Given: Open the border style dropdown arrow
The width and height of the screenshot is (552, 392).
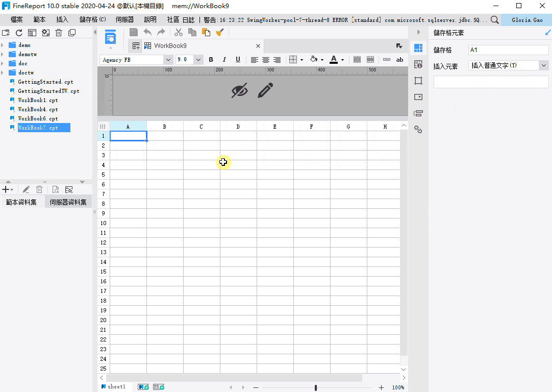Looking at the screenshot, I should [x=302, y=60].
